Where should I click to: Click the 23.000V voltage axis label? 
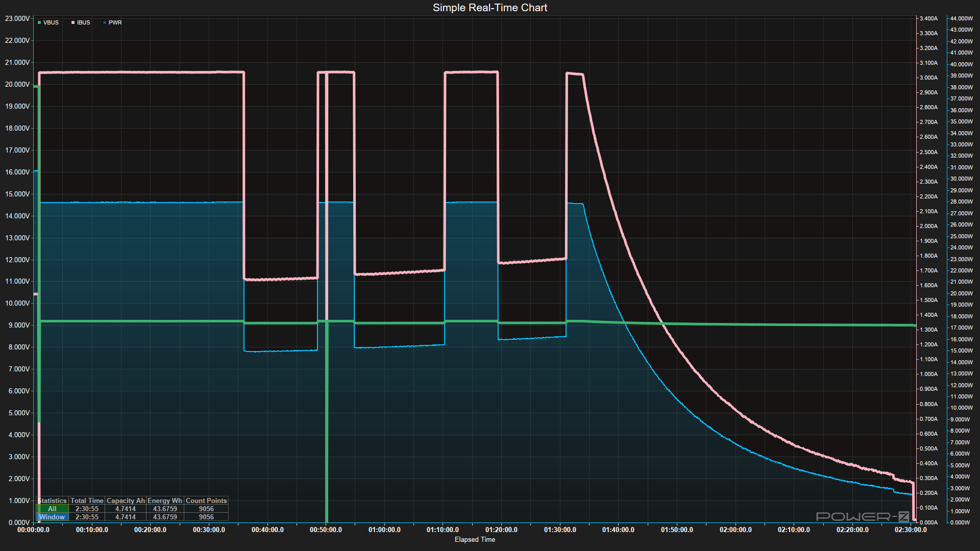tap(17, 18)
